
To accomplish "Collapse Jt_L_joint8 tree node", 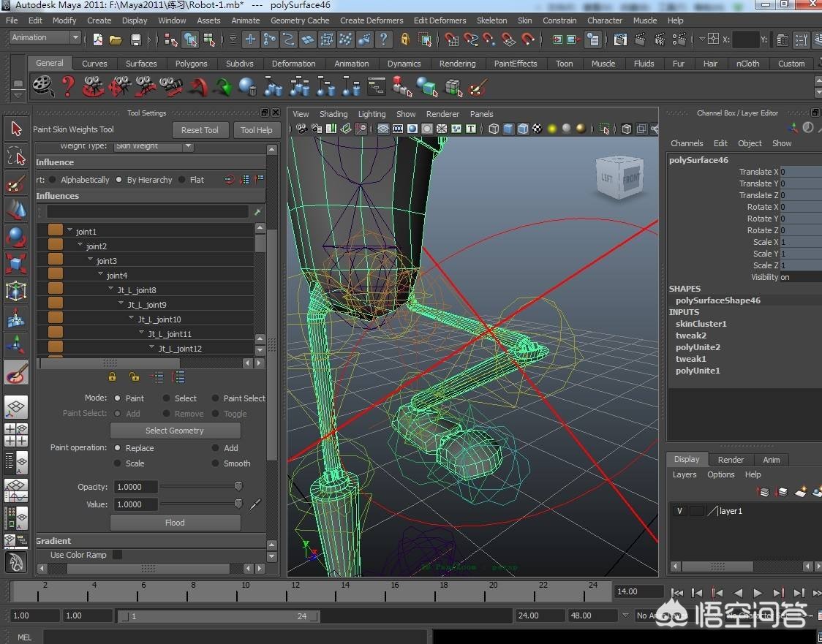I will (110, 289).
